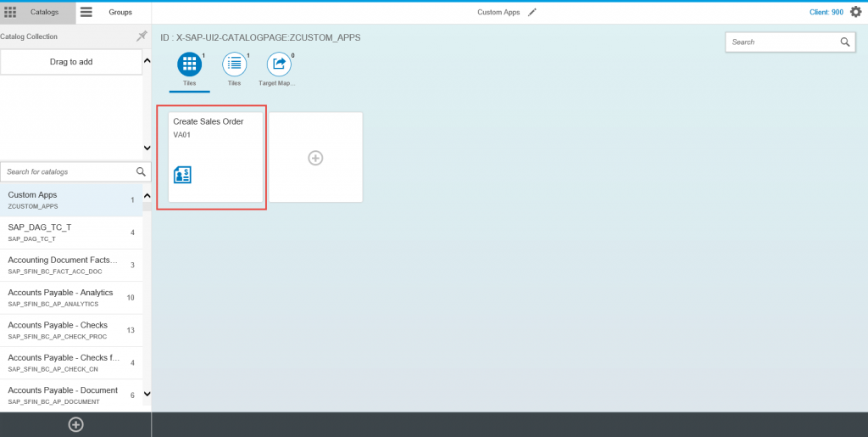Select Accounts Payable - Checks catalog
Screen dimensions: 868x437
[x=71, y=330]
